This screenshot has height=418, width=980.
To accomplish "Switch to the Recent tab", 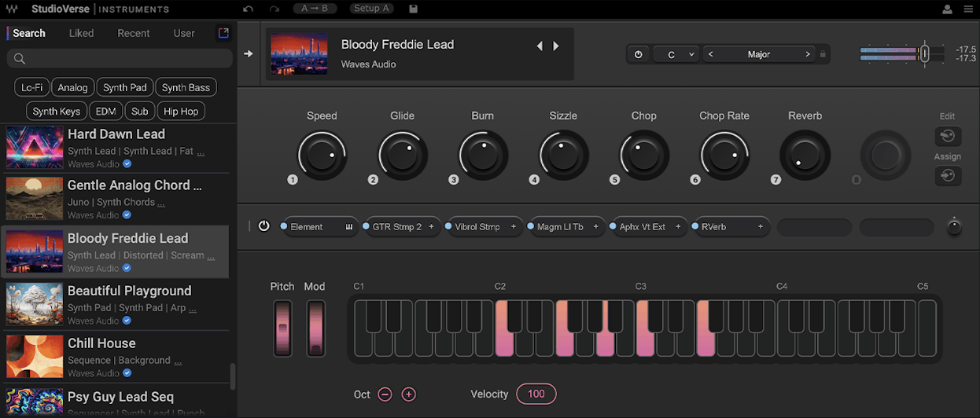I will [134, 33].
